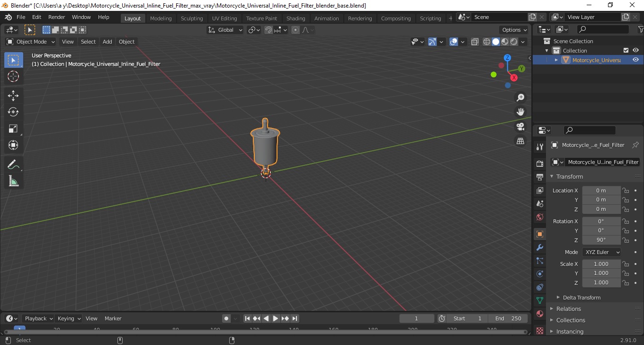Screen dimensions: 644x345
Task: Open the Playback dropdown
Action: pos(38,318)
